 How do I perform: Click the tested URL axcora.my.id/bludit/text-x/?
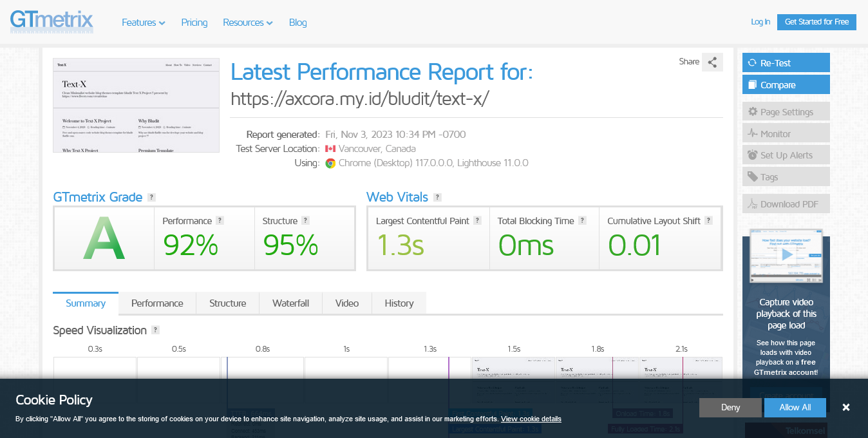point(360,99)
